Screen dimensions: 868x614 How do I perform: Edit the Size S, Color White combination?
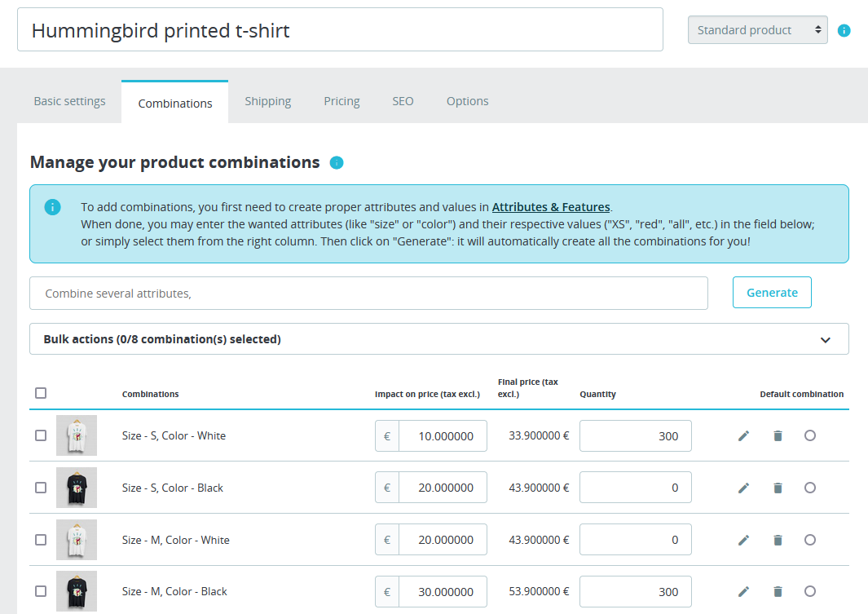(x=743, y=436)
